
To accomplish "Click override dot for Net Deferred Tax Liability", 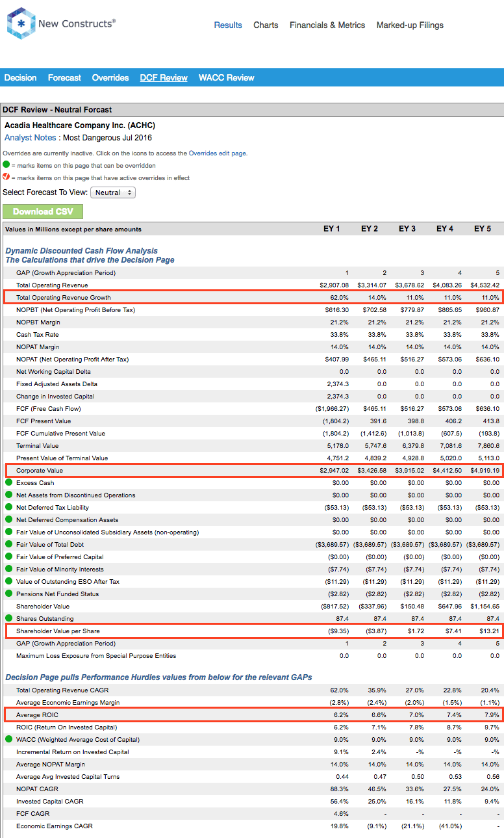I will 8,508.
